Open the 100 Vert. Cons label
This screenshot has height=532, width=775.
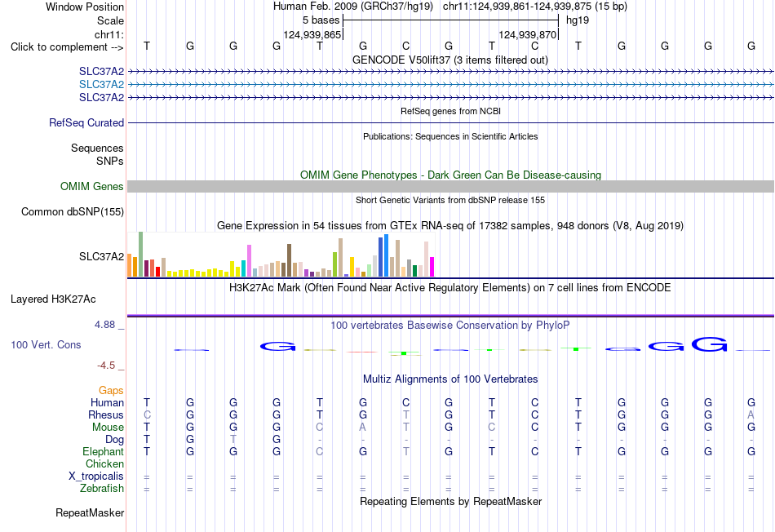[46, 344]
